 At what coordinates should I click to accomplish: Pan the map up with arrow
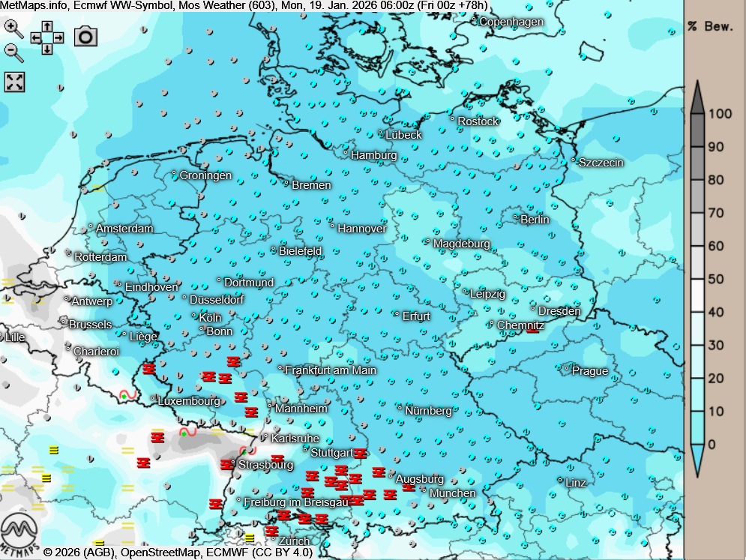(46, 26)
